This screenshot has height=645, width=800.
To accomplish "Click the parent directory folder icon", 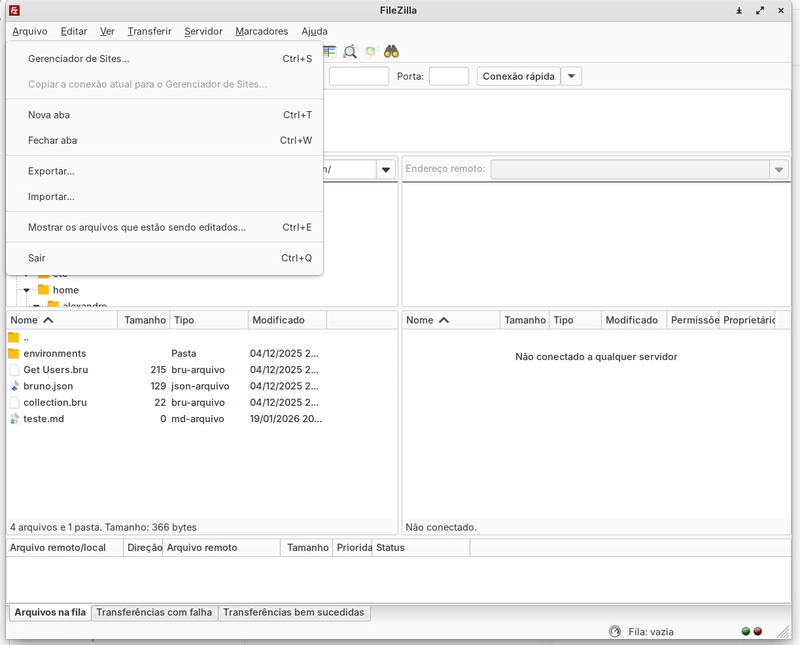I will click(x=14, y=337).
